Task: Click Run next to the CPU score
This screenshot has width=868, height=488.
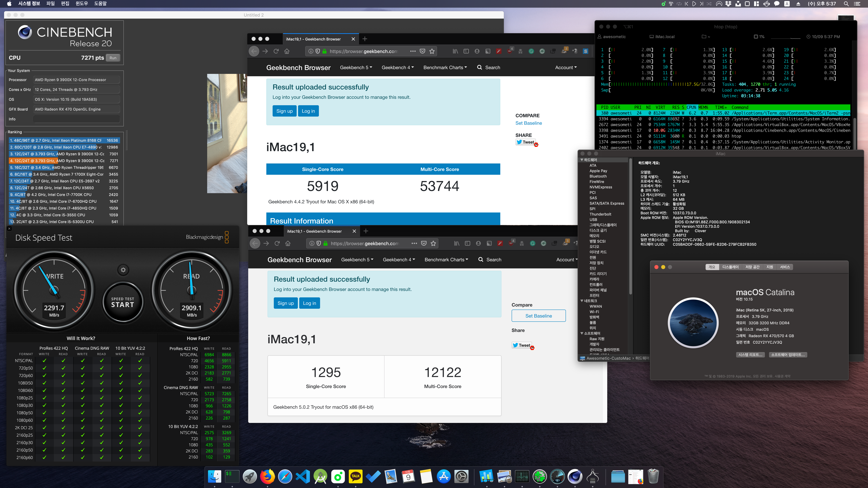Action: click(x=113, y=58)
